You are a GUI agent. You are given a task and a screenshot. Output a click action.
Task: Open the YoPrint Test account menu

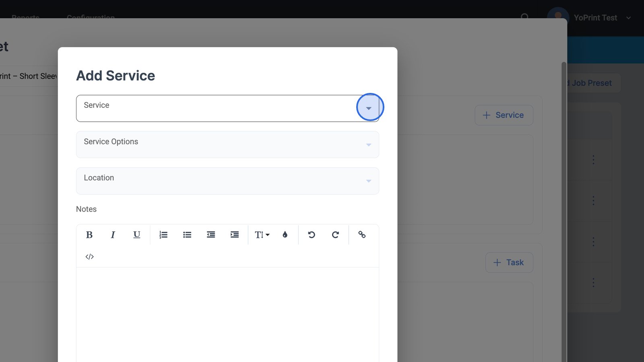(596, 18)
